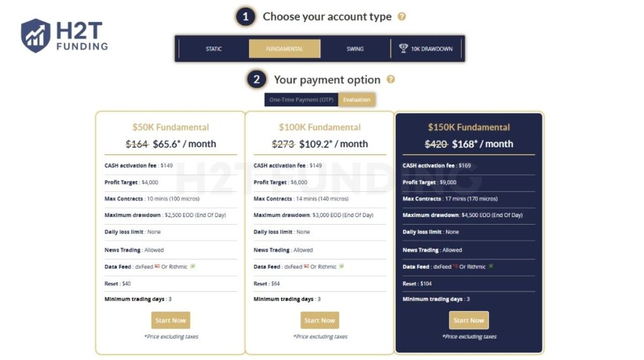Select the Evaluation payment option
This screenshot has height=360, width=644.
coord(357,99)
